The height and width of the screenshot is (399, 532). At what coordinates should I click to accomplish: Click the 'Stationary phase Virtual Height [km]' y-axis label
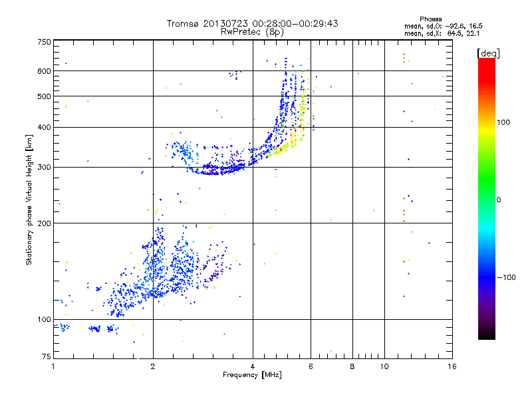[29, 199]
